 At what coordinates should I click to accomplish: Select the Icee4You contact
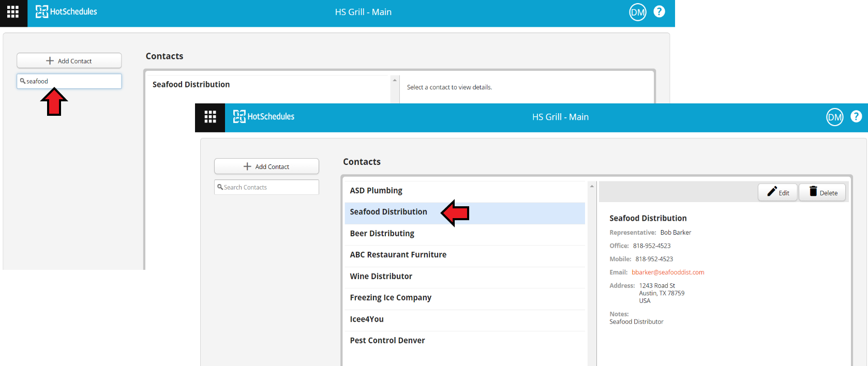[x=465, y=319]
